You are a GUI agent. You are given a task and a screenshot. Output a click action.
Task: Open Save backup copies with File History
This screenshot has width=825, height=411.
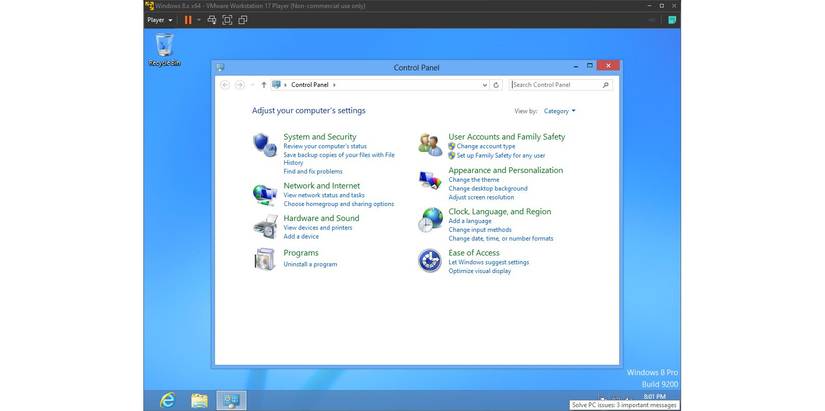coord(339,159)
